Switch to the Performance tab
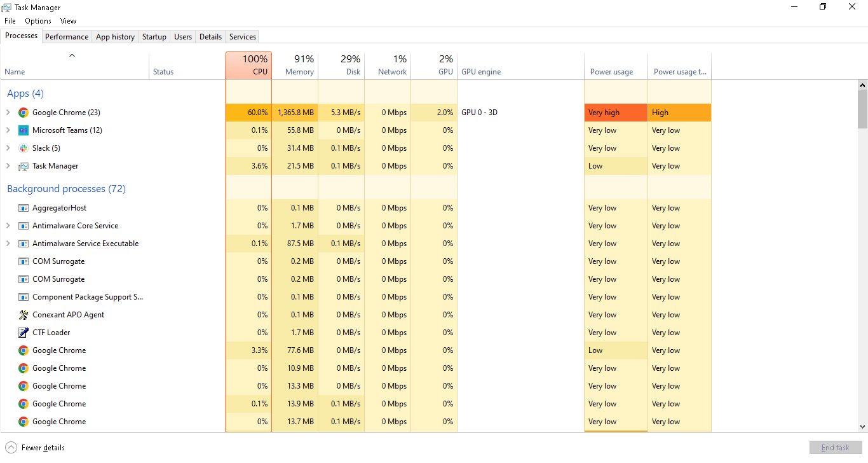This screenshot has height=463, width=868. 67,37
